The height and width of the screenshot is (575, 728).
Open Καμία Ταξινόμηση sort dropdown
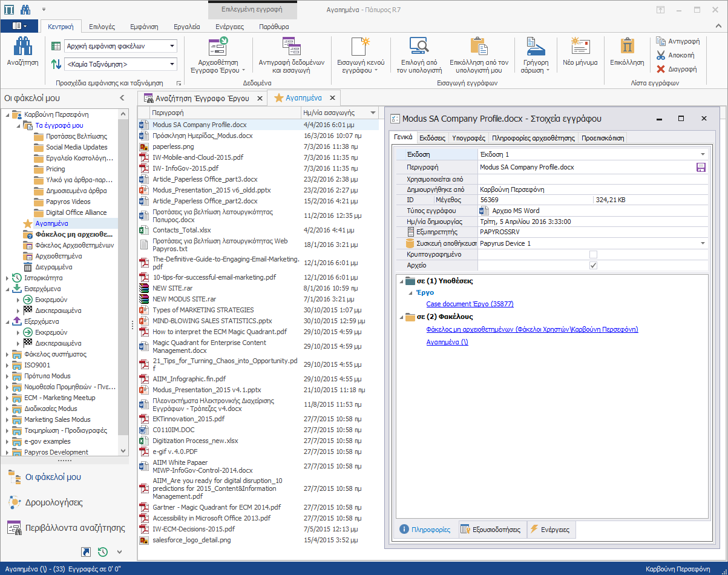pyautogui.click(x=172, y=64)
